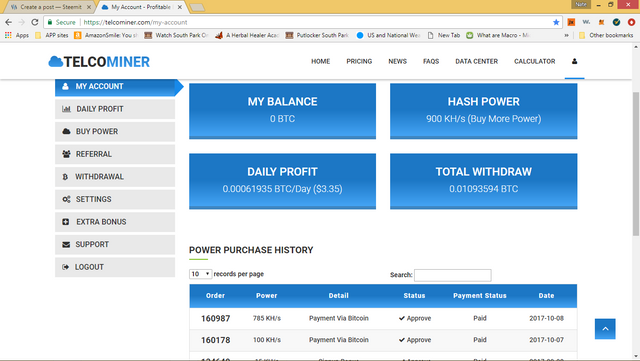Open Putlocker South Park bookmark
This screenshot has height=361, width=640.
[318, 35]
